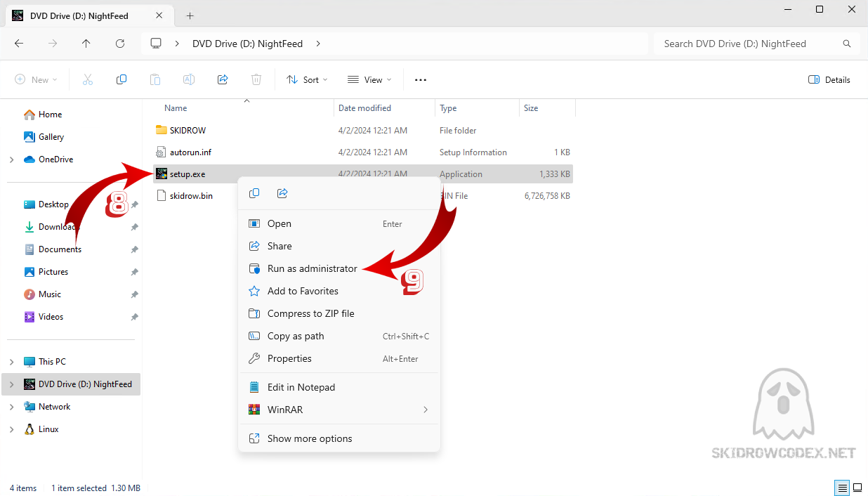The height and width of the screenshot is (496, 868).
Task: Click the Cut scissors icon
Action: [x=88, y=79]
